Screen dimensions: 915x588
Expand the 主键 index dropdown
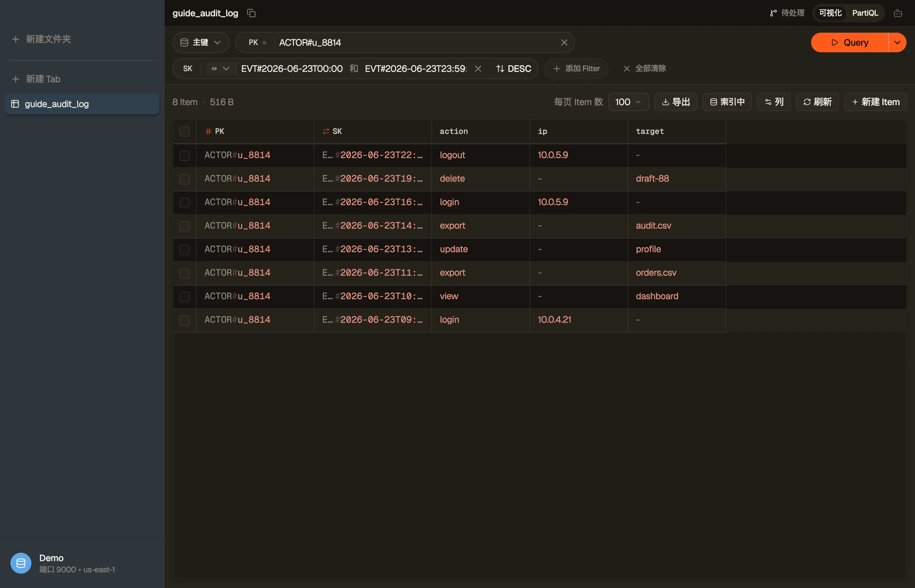tap(201, 42)
